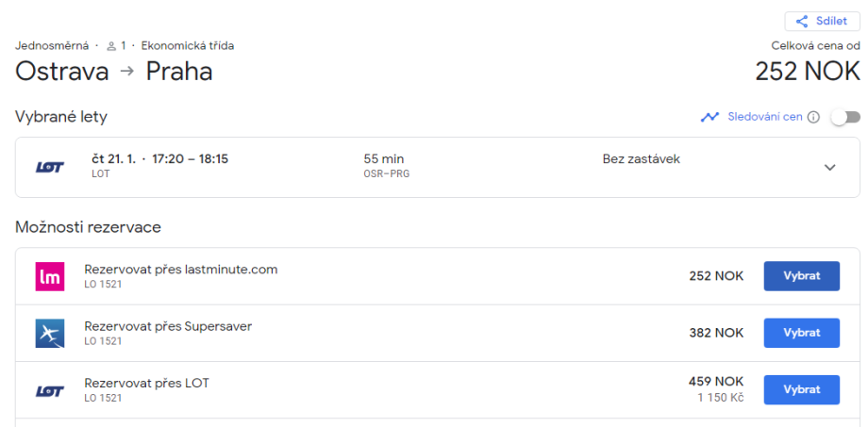Click the Rezervovat přes lastminute.com text
The width and height of the screenshot is (868, 427).
[x=181, y=270]
